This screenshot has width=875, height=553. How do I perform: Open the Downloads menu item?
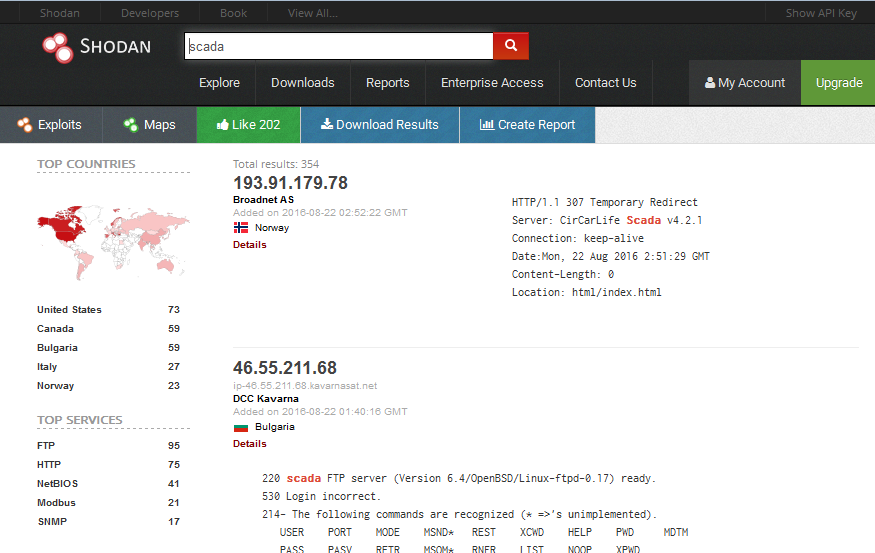(x=302, y=83)
